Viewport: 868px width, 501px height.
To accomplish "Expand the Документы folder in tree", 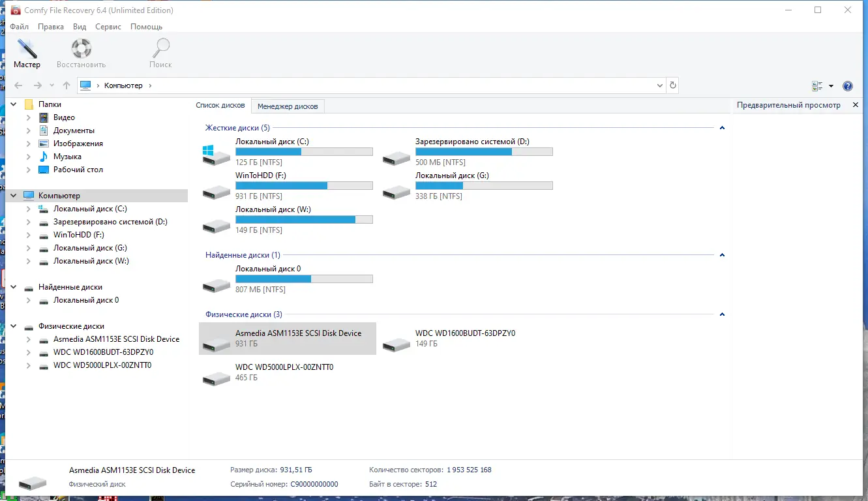I will click(x=29, y=130).
